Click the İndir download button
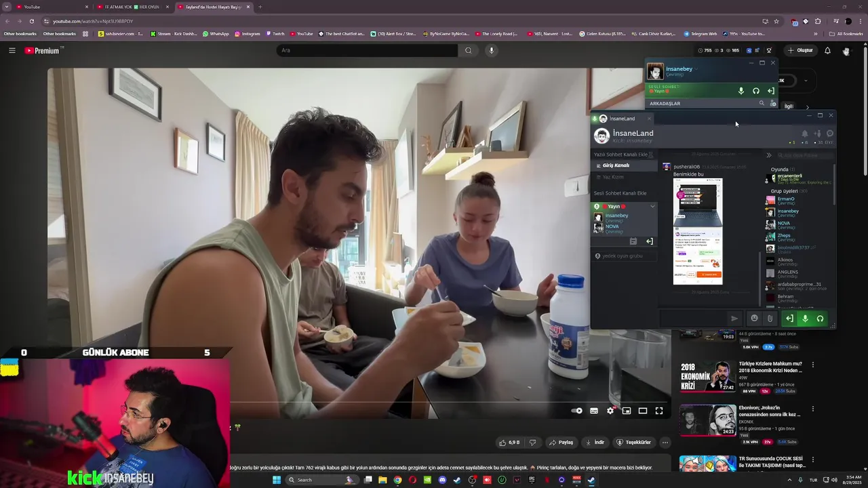The width and height of the screenshot is (868, 488). click(x=595, y=443)
